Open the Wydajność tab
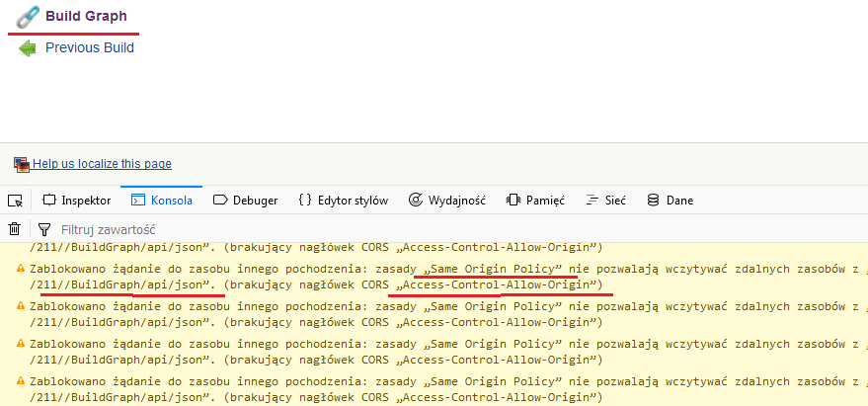 point(447,201)
